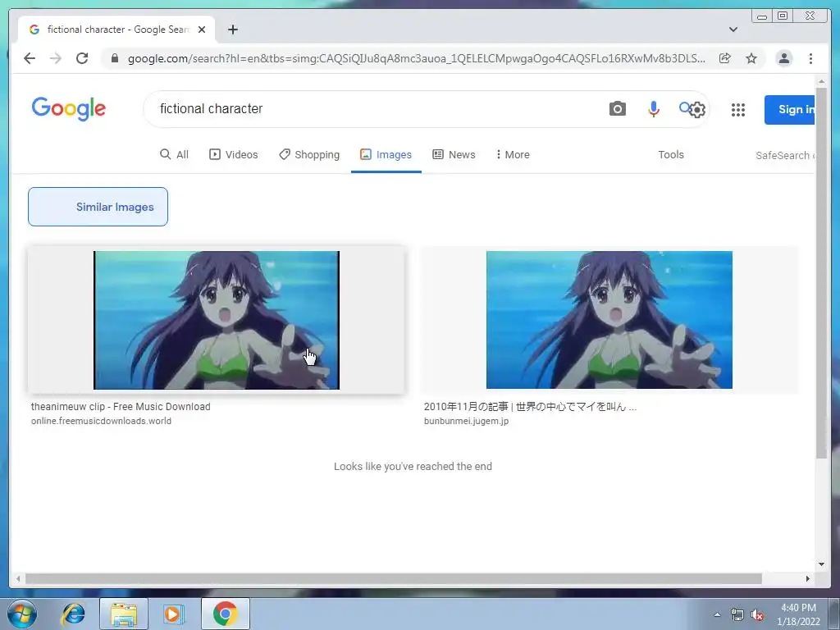Open SafeSearch settings link
840x630 pixels.
click(785, 155)
